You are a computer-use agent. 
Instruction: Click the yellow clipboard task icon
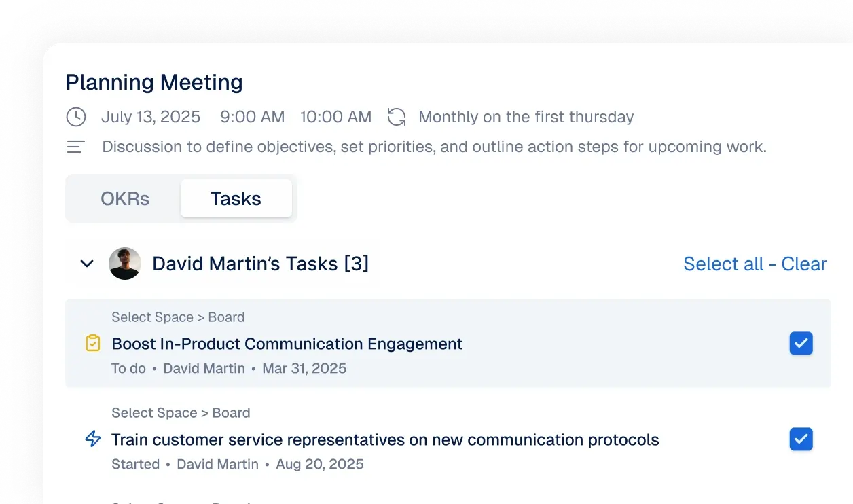93,344
